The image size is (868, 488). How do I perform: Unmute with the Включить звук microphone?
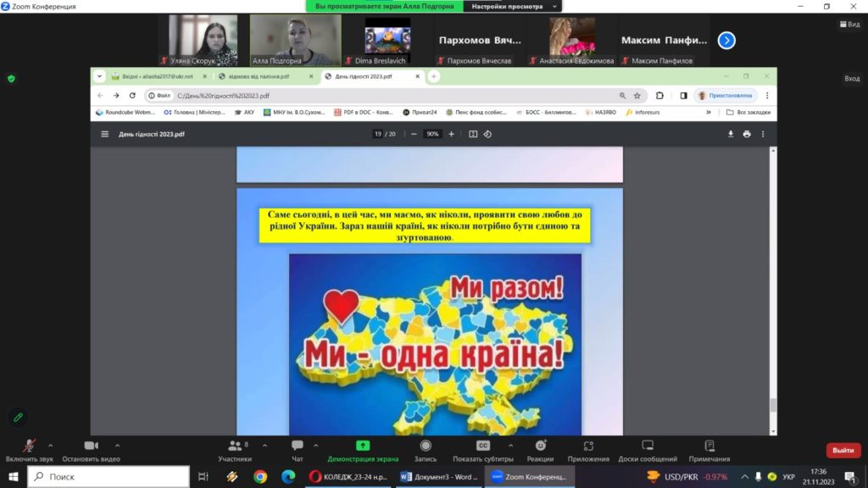(30, 451)
